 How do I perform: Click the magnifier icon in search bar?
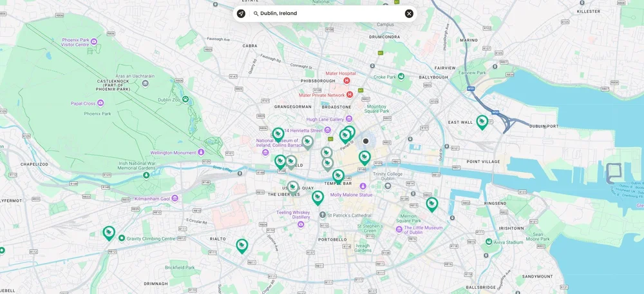coord(256,14)
